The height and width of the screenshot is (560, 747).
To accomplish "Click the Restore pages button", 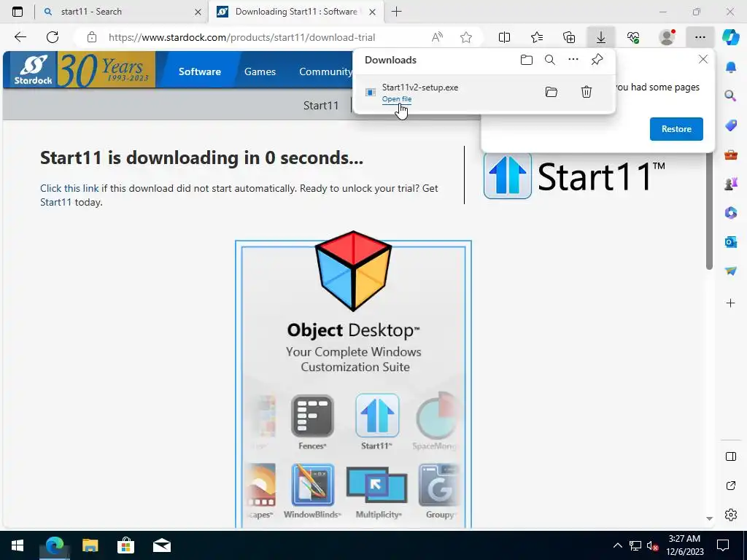I will (676, 129).
